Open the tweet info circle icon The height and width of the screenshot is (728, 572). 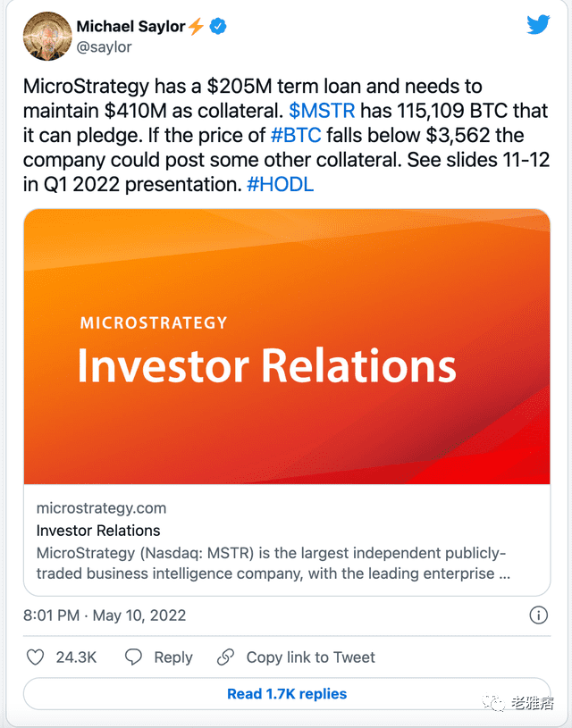[x=539, y=615]
